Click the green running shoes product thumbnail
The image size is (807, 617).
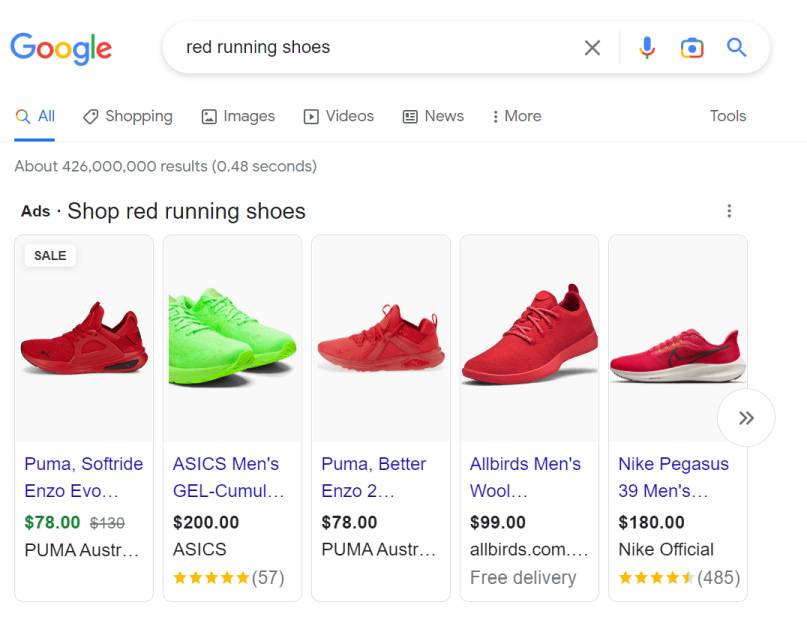[x=232, y=338]
